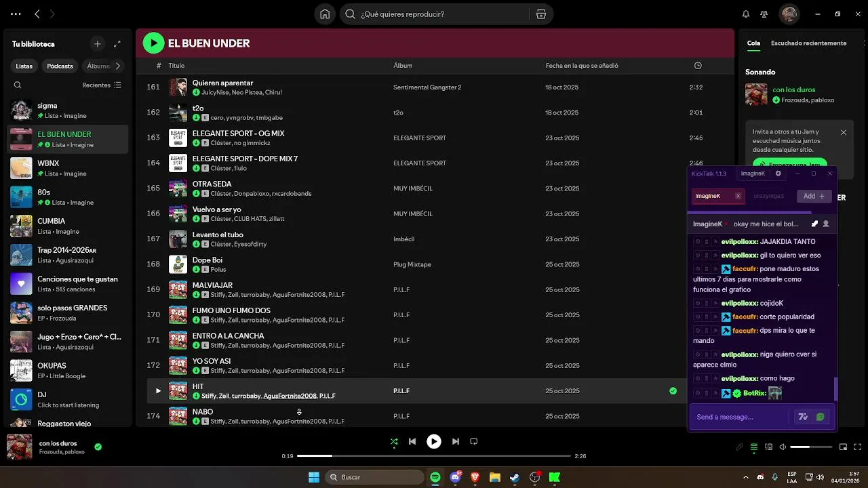The image size is (868, 488).
Task: Toggle liked status of HIT track
Action: pyautogui.click(x=673, y=391)
